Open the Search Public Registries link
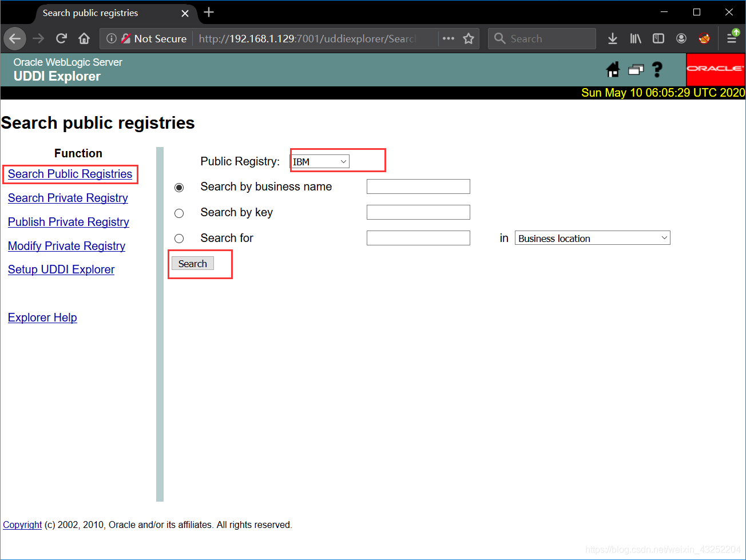 coord(70,174)
